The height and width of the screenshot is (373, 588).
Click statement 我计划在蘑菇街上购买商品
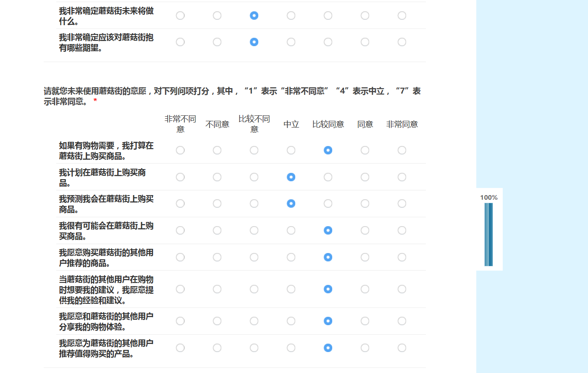pyautogui.click(x=102, y=177)
